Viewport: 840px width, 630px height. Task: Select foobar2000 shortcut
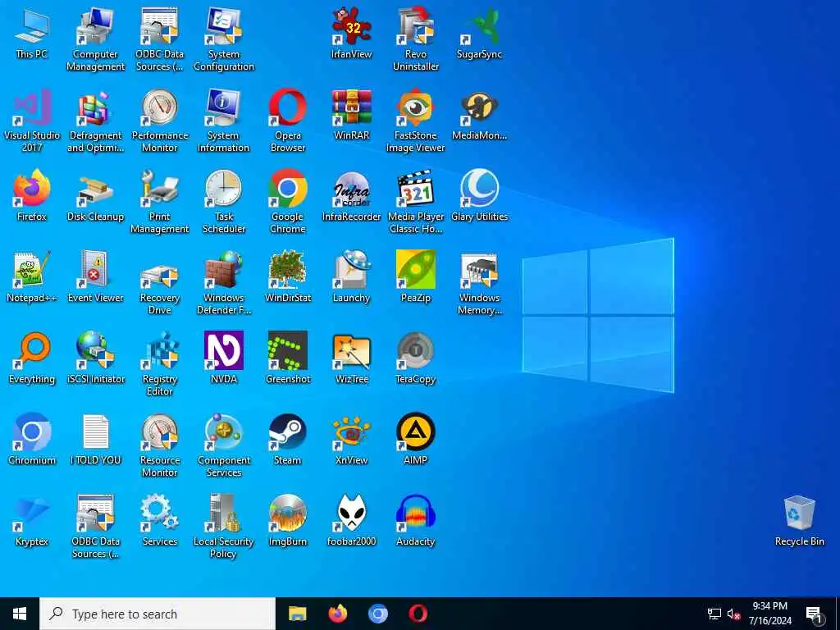tap(351, 520)
